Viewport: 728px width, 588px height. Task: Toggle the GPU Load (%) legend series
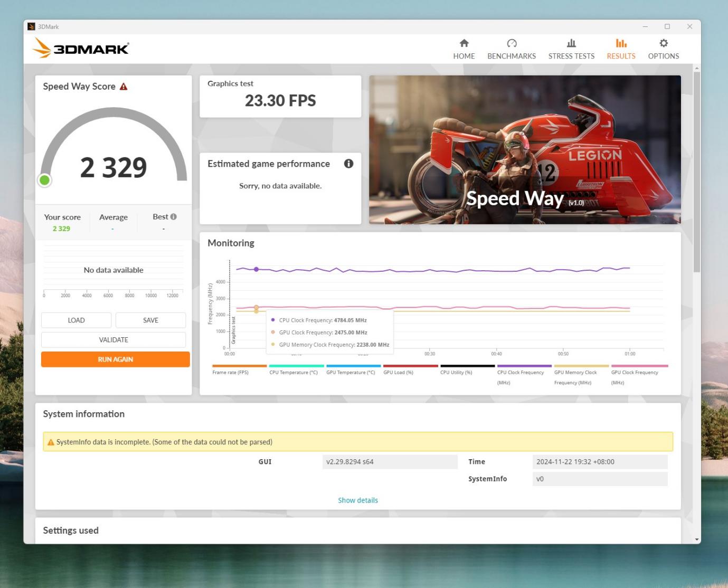click(410, 369)
